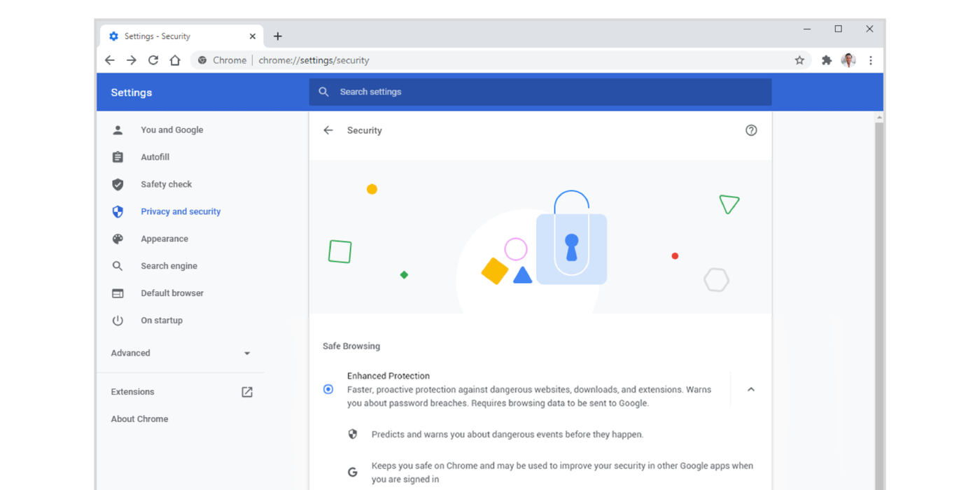The image size is (980, 490).
Task: Reload the page using the refresh icon
Action: (x=153, y=60)
